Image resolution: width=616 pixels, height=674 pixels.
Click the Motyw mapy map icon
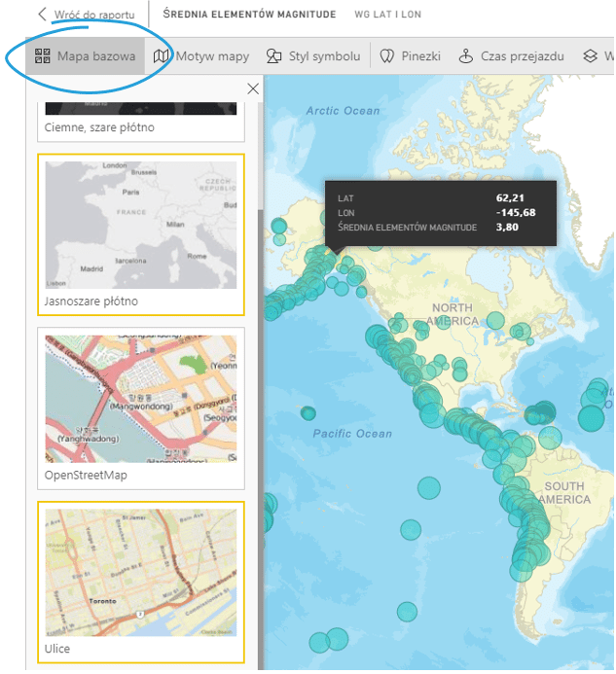[162, 56]
